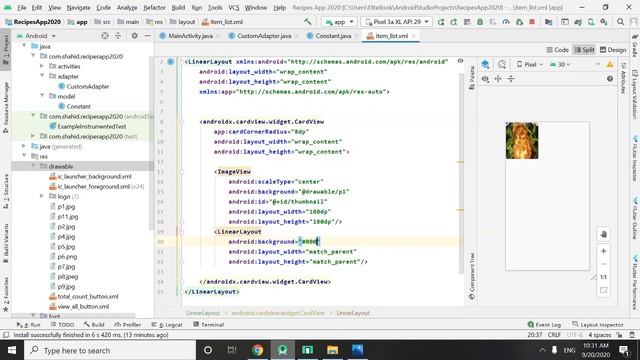Viewport: 640px width, 360px height.
Task: Select CustomAdapter class in tree
Action: [88, 86]
